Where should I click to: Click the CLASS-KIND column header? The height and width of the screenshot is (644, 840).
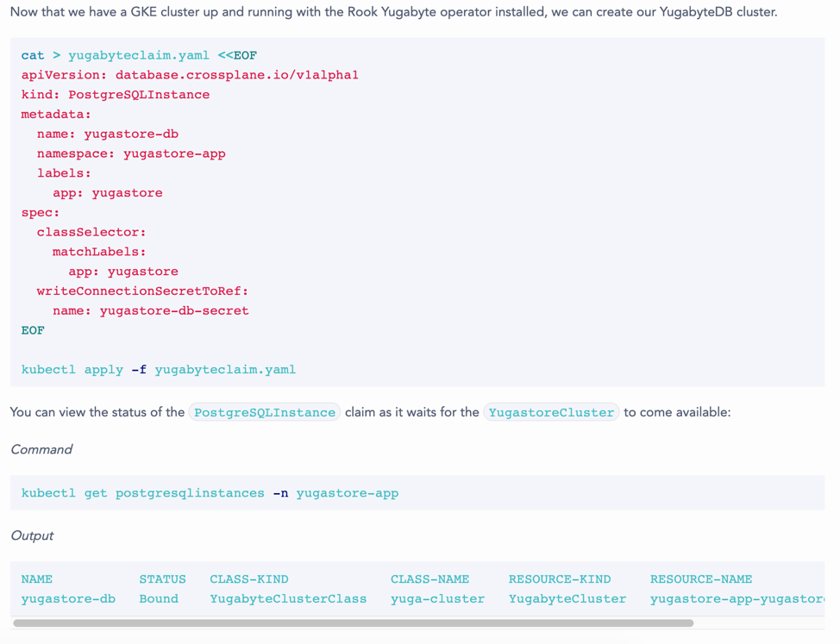pyautogui.click(x=249, y=579)
